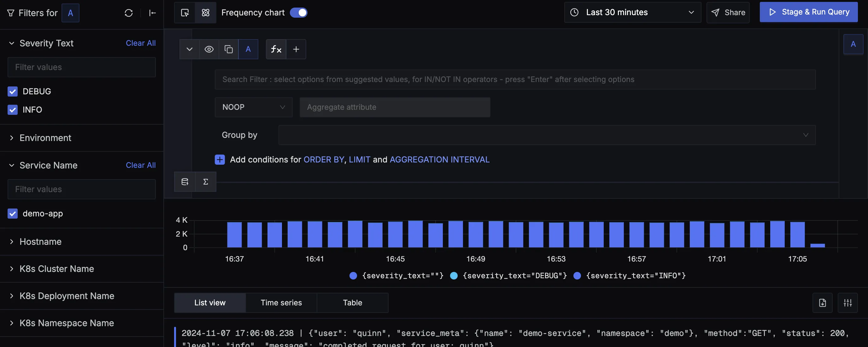Switch to List view tab
The image size is (868, 347).
pyautogui.click(x=210, y=303)
